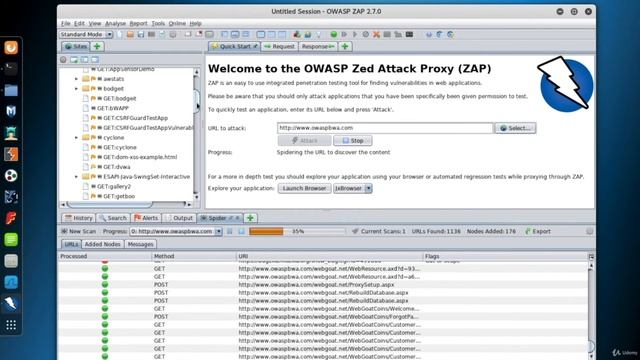Click the Snapshot Session toolbar icon
The height and width of the screenshot is (360, 640).
[151, 35]
